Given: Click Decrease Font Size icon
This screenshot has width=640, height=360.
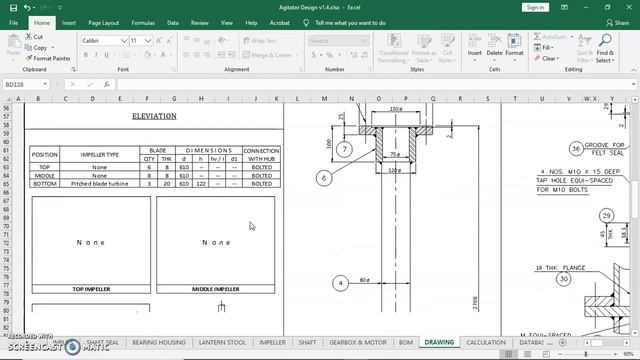Looking at the screenshot, I should 169,40.
